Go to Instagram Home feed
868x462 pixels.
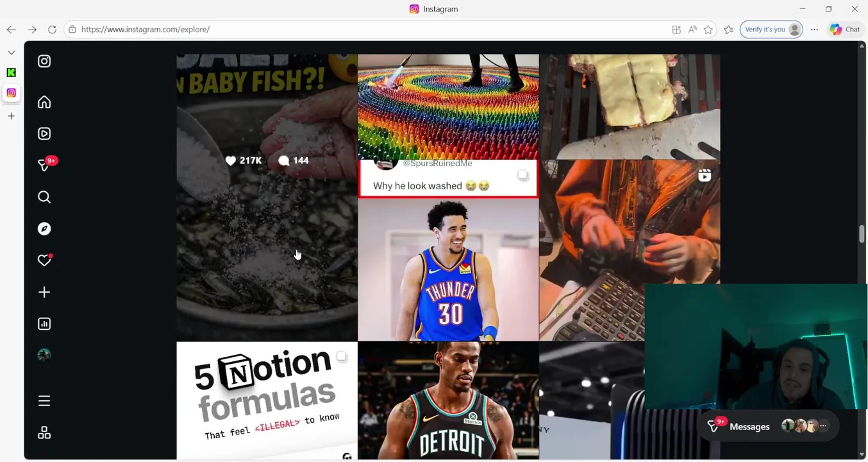coord(44,102)
